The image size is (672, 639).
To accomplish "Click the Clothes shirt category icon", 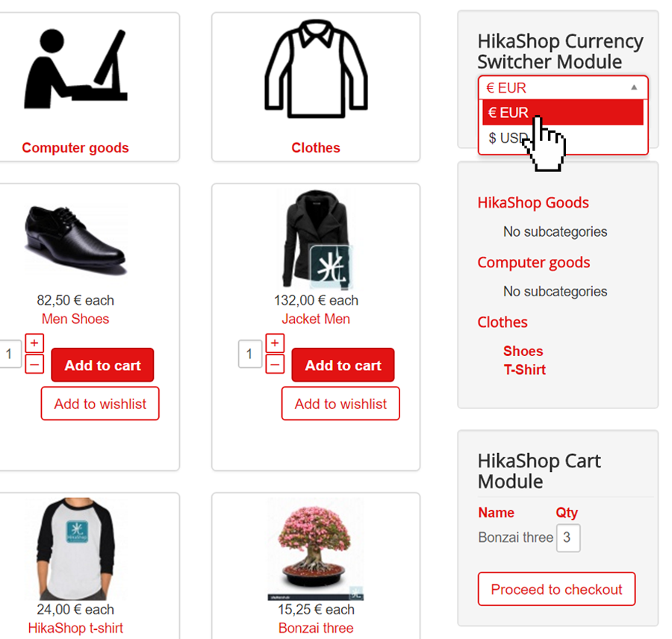I will coord(316,69).
